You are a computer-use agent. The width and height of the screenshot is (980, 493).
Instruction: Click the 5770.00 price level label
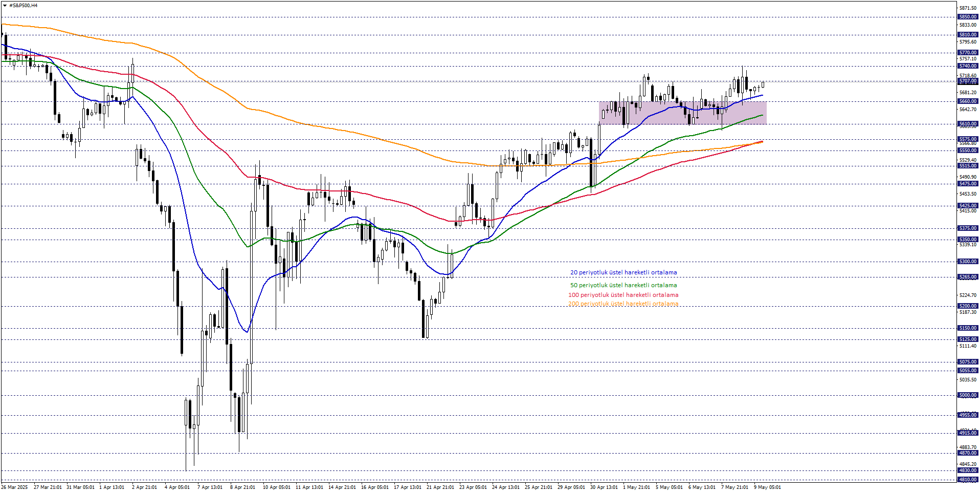pos(968,53)
